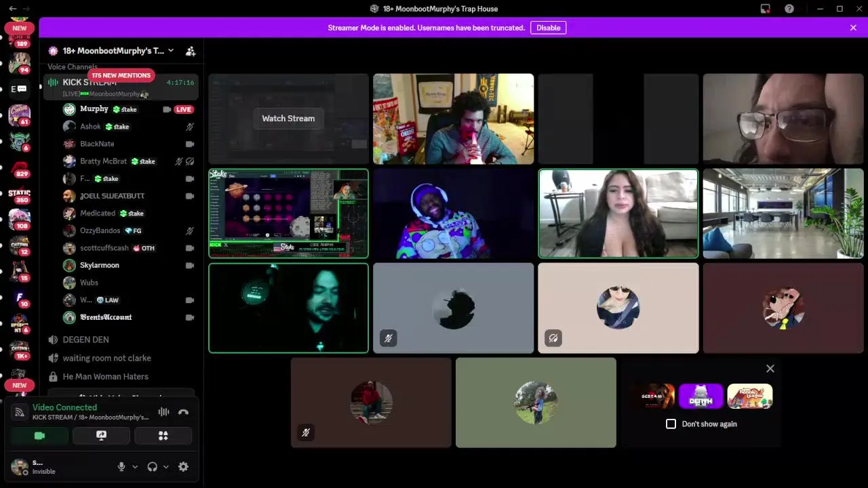The height and width of the screenshot is (488, 868).
Task: Close the activities suggestion popup
Action: [770, 369]
